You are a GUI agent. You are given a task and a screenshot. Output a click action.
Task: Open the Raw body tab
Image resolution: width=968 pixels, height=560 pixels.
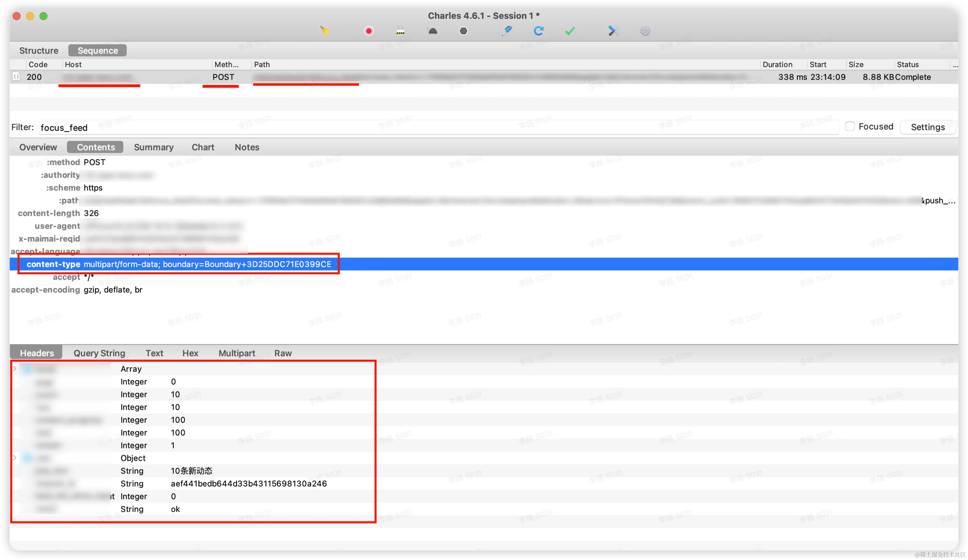pyautogui.click(x=283, y=353)
